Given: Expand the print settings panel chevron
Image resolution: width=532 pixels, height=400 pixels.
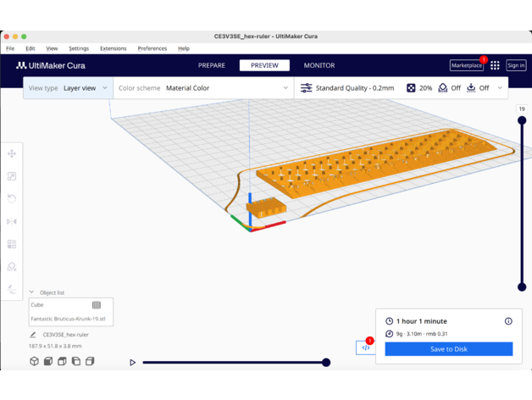Looking at the screenshot, I should click(x=500, y=88).
